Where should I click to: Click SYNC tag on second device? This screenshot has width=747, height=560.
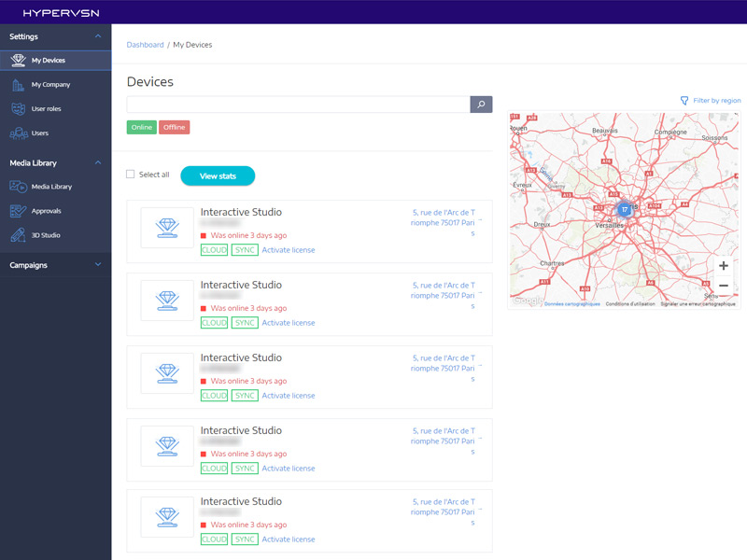(245, 323)
